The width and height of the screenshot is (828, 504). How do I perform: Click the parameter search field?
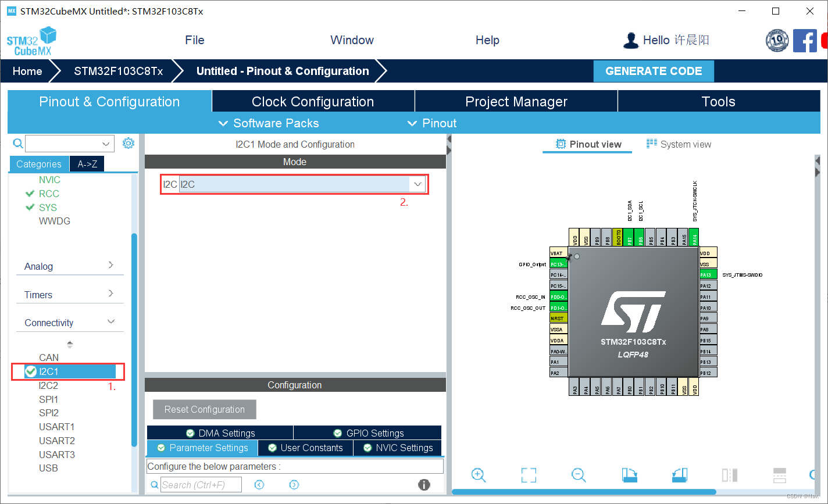click(201, 485)
